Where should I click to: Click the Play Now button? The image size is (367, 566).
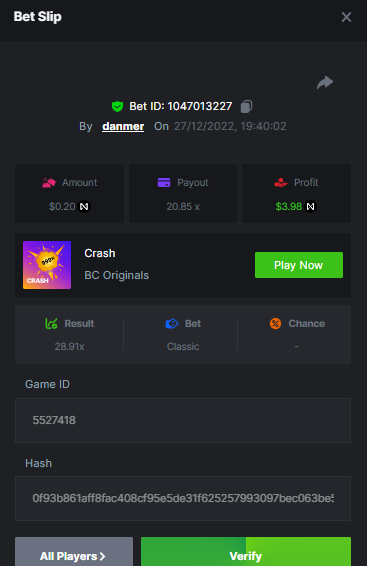pos(299,265)
